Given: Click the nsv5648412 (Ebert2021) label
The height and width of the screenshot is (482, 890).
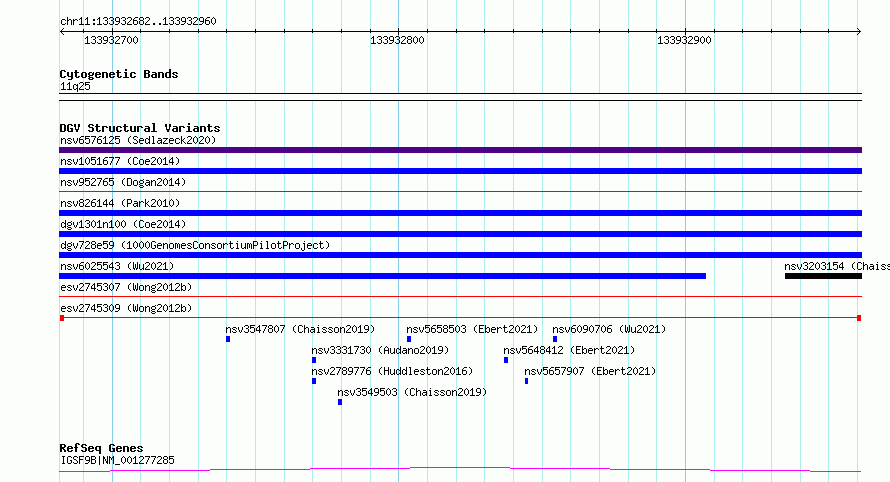Looking at the screenshot, I should click(x=569, y=350).
